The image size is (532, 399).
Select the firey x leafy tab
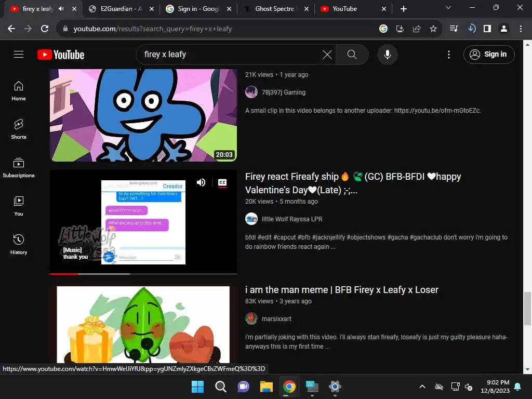coord(38,9)
